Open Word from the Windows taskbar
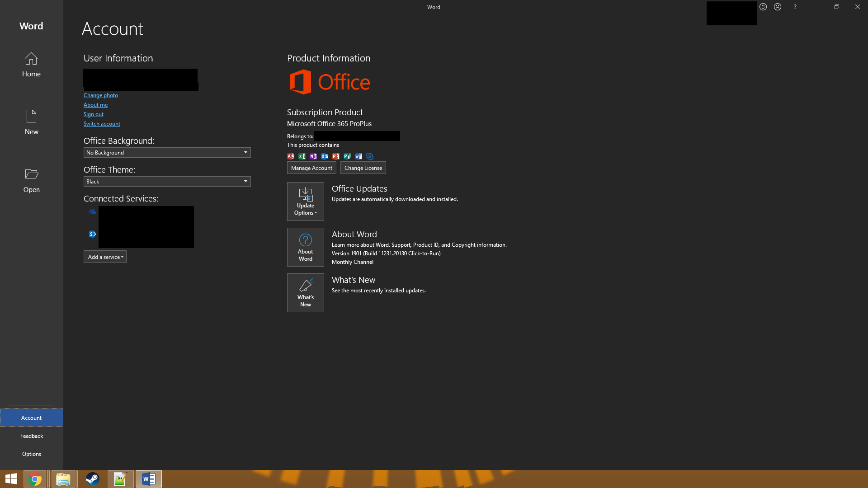This screenshot has height=488, width=868. tap(148, 479)
